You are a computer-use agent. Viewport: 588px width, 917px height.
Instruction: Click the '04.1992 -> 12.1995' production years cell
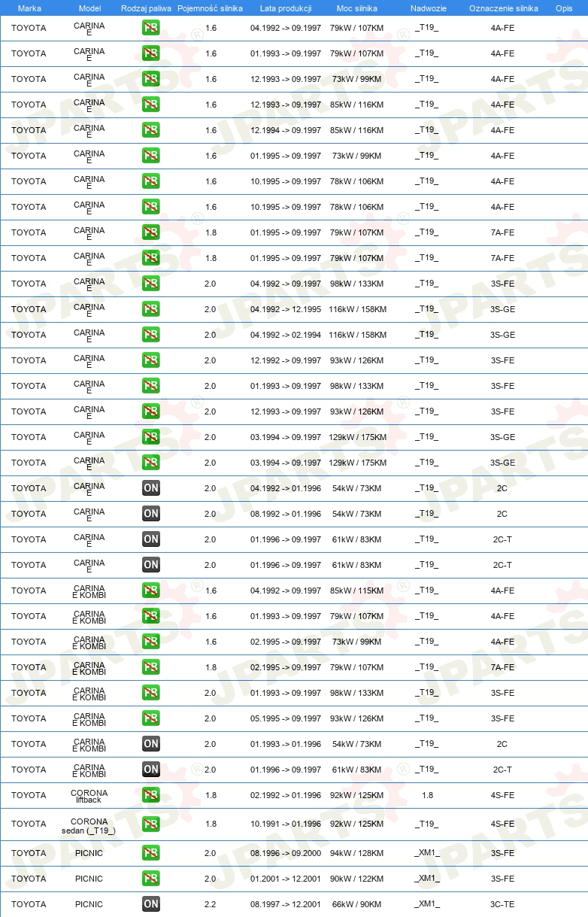[x=286, y=309]
